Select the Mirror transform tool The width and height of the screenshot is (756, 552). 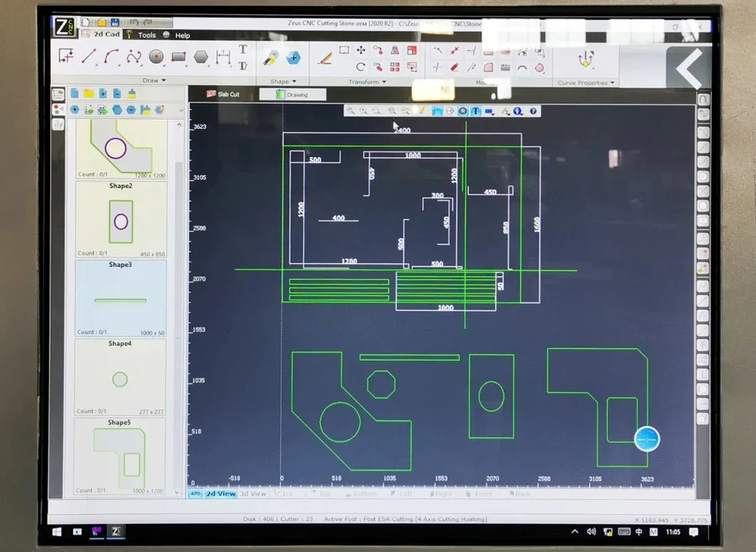coord(395,50)
